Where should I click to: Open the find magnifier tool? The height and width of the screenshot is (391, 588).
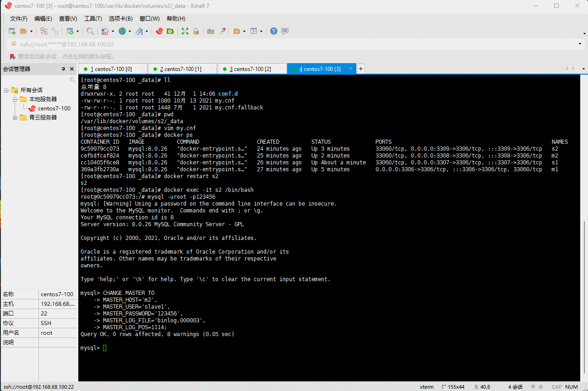(x=90, y=31)
